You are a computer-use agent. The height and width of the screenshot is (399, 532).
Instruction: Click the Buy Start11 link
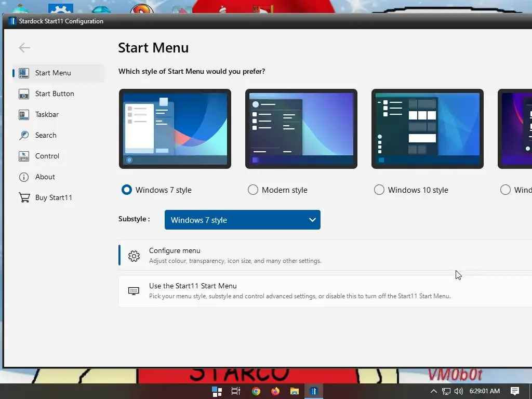pyautogui.click(x=58, y=197)
